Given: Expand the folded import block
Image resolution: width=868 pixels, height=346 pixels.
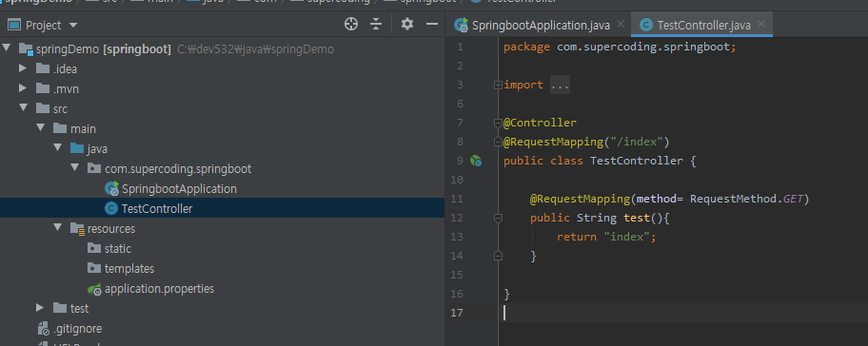Looking at the screenshot, I should coord(498,86).
